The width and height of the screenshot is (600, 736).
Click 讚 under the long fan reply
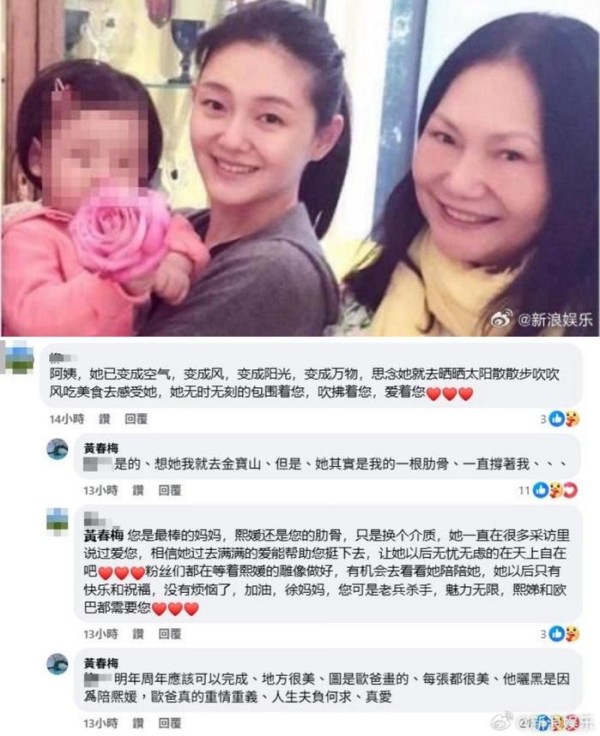(138, 634)
